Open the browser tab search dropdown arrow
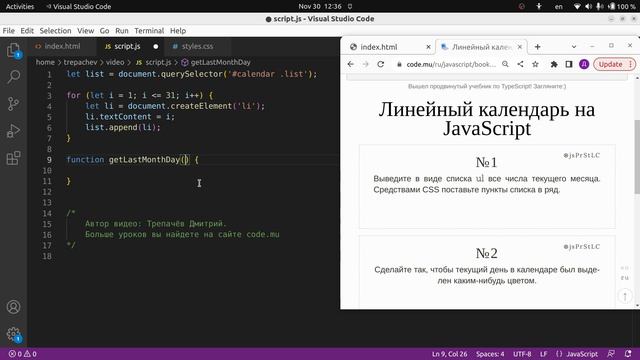 pyautogui.click(x=574, y=47)
